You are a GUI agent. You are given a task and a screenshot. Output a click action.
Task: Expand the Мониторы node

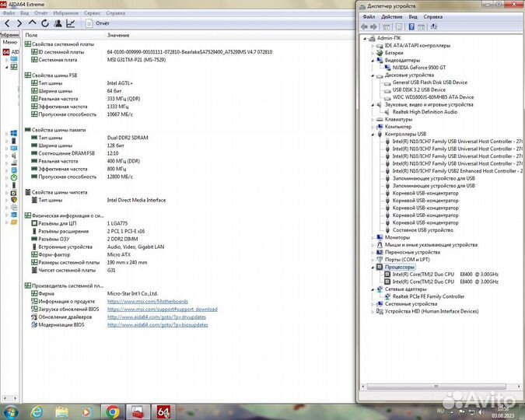373,237
